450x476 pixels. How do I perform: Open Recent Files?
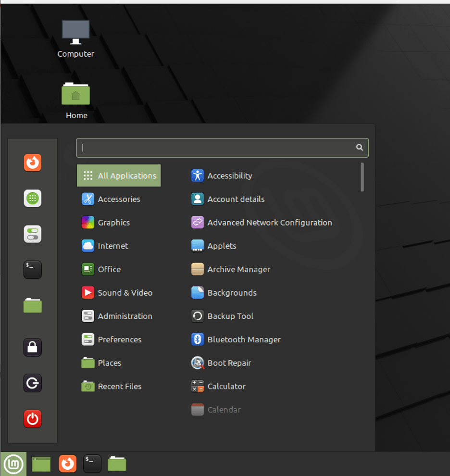(x=119, y=386)
